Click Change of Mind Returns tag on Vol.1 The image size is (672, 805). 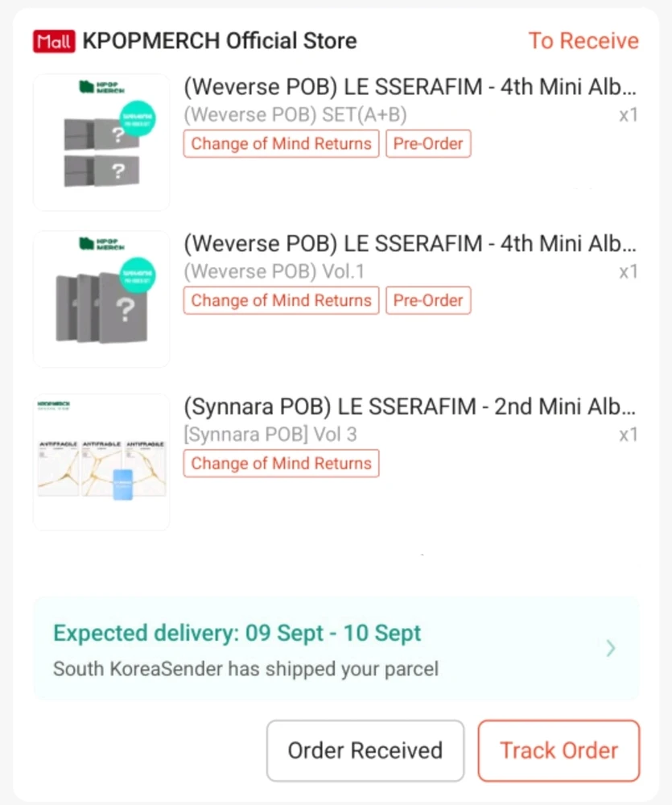tap(281, 301)
